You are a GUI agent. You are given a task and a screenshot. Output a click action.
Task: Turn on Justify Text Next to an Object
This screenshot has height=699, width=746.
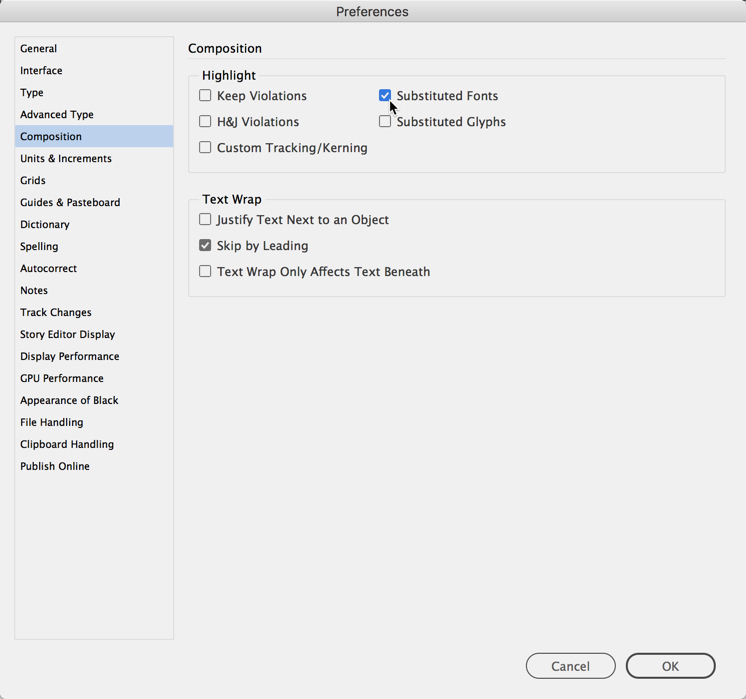[205, 220]
